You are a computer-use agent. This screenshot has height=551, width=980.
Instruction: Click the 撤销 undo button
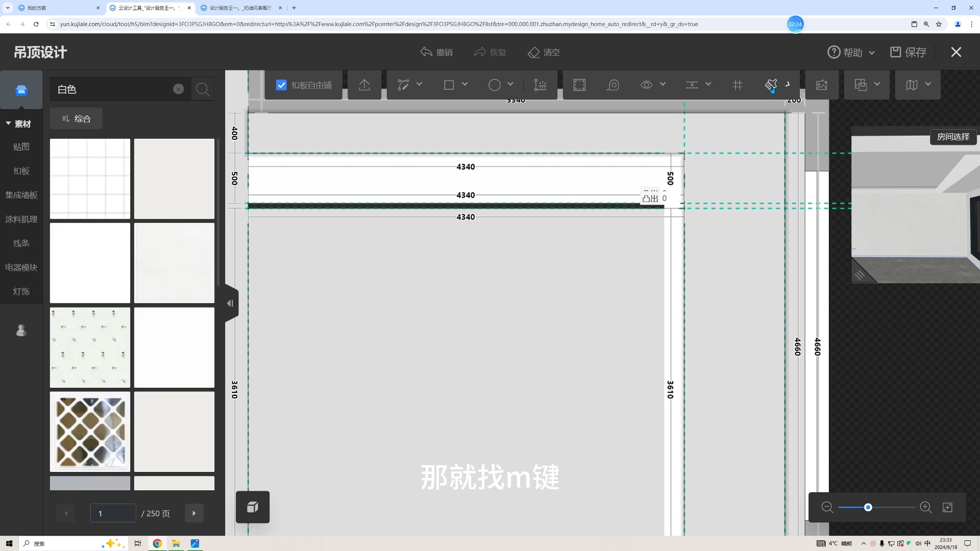pyautogui.click(x=436, y=52)
